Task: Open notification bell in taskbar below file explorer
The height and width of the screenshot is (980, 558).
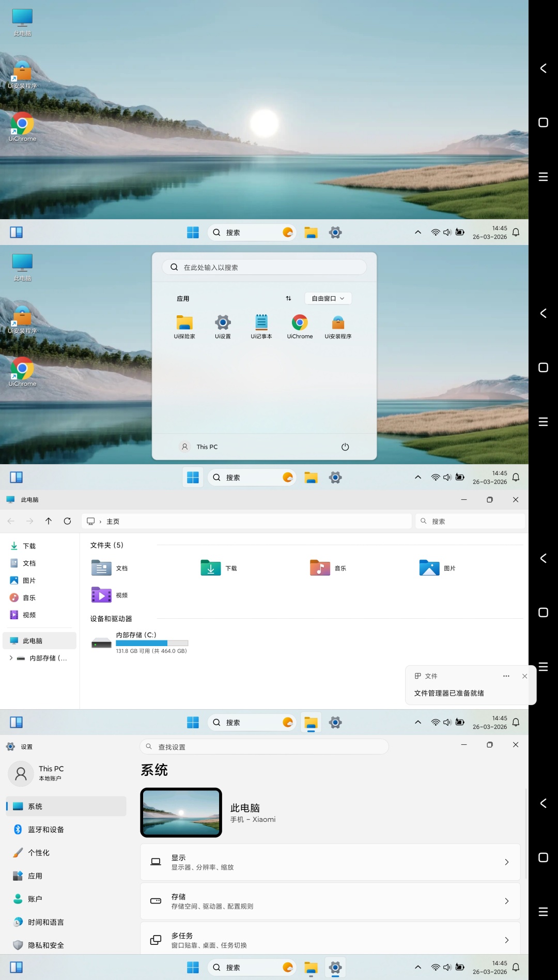Action: pos(516,722)
